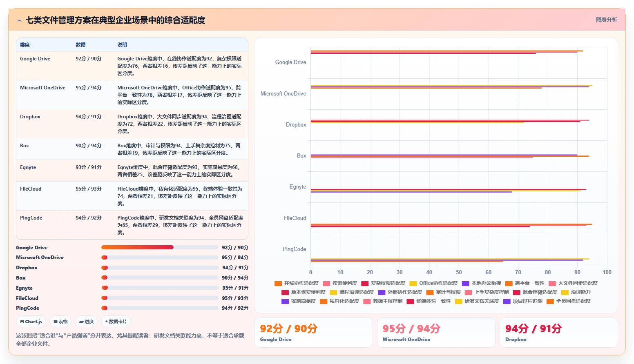Toggle 大文件同步适配度 legend item
Screen dimensions: 634x364
(x=573, y=283)
